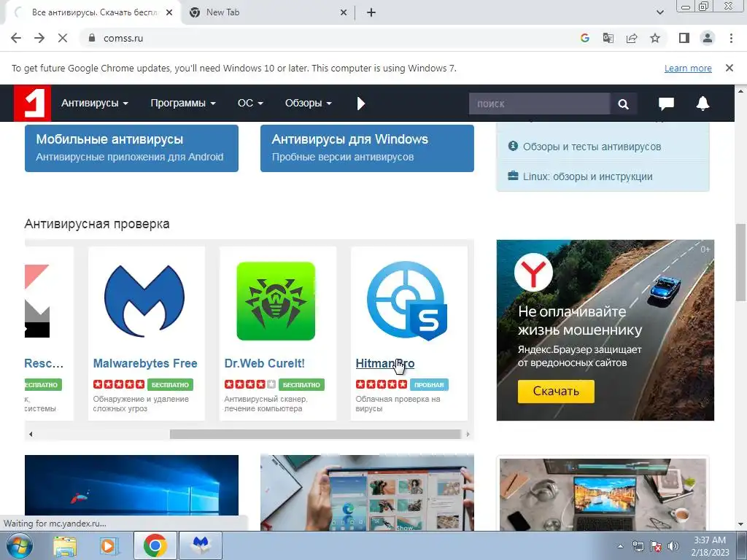Stop loading the page
Screen dimensions: 747x560
point(63,38)
